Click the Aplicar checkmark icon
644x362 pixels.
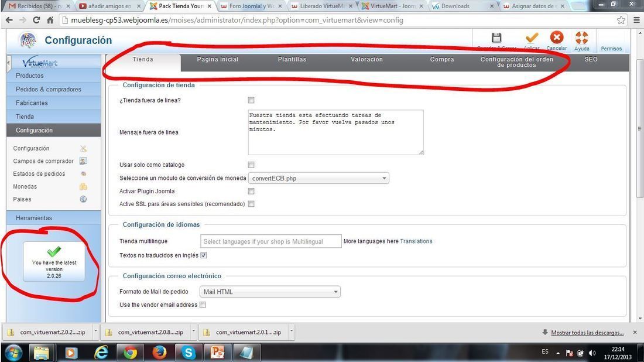click(x=532, y=38)
